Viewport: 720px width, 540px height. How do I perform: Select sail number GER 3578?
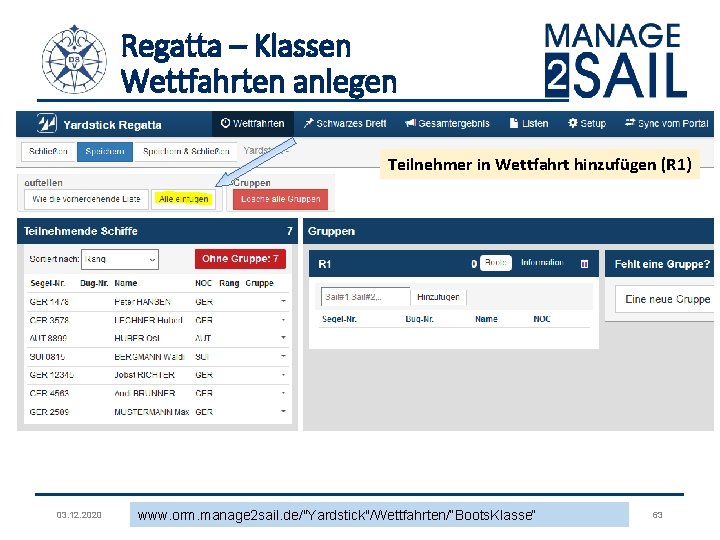coord(49,320)
